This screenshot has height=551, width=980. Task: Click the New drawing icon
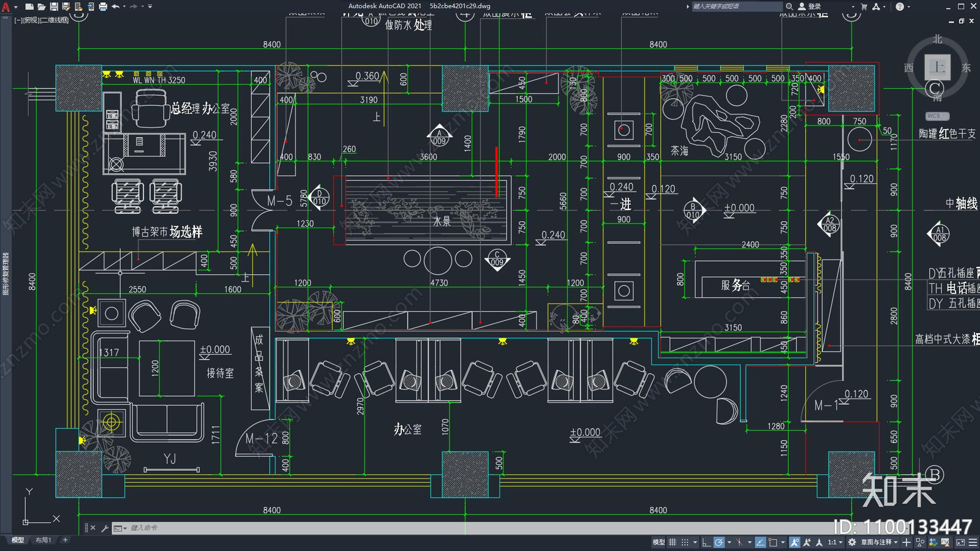[29, 7]
